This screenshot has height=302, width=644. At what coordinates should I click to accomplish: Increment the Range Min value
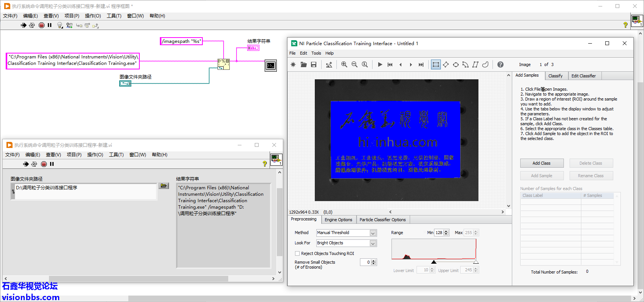point(447,231)
